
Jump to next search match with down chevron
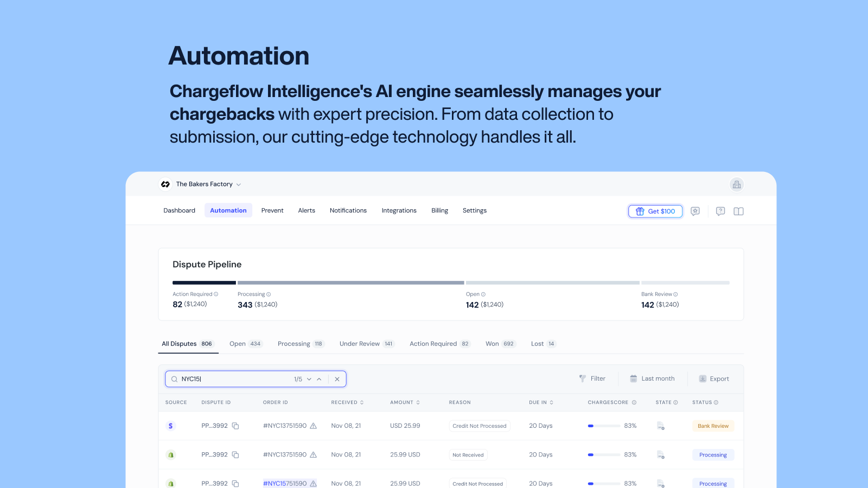[x=309, y=379]
